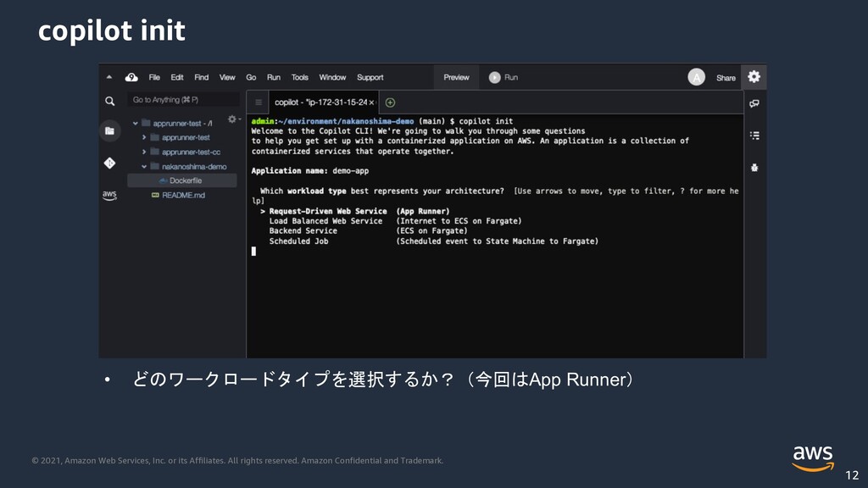Open the preferences gear at top right
Viewport: 868px width, 488px height.
click(x=754, y=77)
